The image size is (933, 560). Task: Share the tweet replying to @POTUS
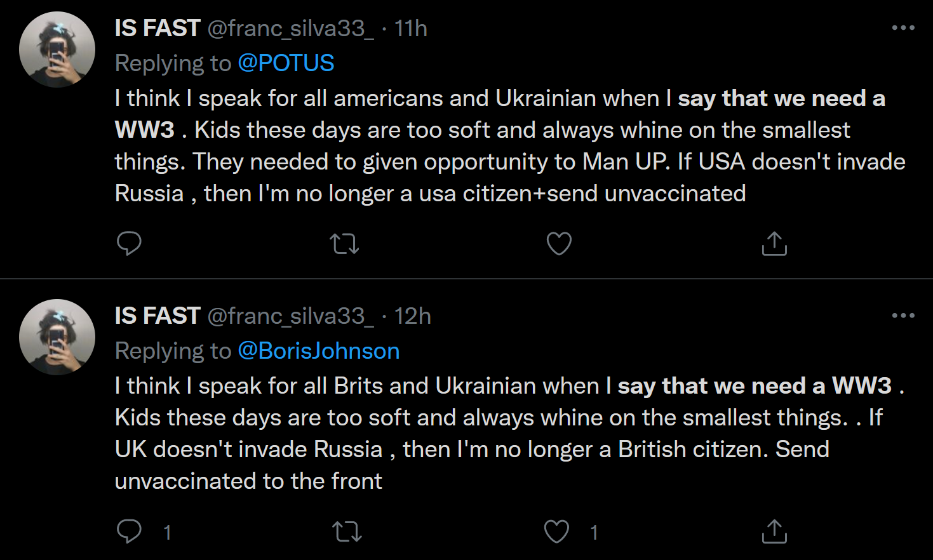click(x=774, y=244)
